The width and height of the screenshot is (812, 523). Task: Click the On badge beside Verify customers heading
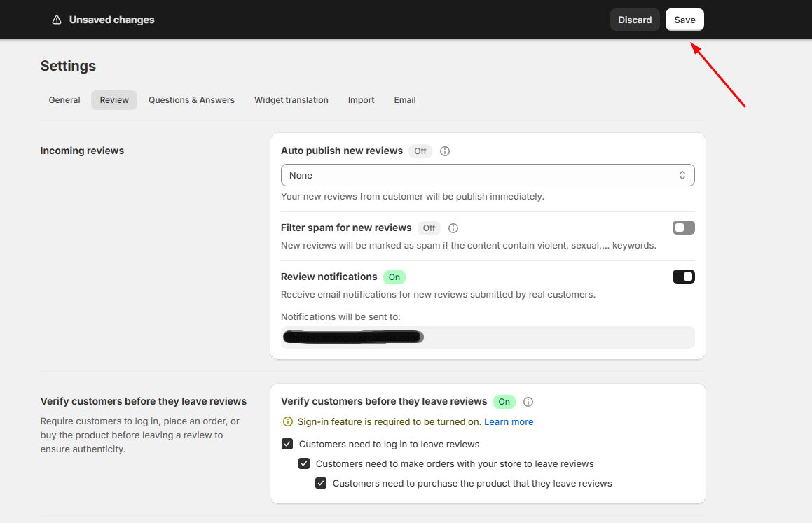pos(504,402)
